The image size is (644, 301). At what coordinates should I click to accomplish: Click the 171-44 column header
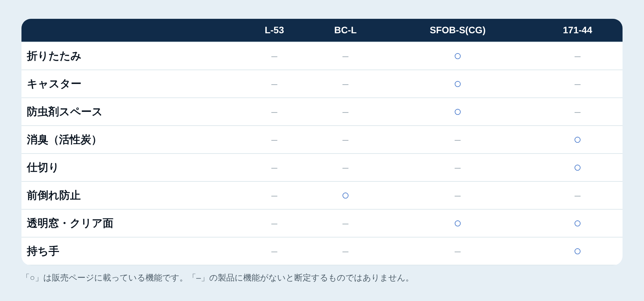pyautogui.click(x=577, y=30)
